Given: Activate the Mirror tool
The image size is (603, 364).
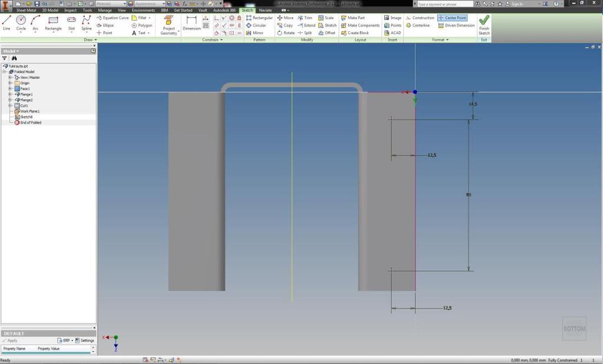Looking at the screenshot, I should 254,33.
